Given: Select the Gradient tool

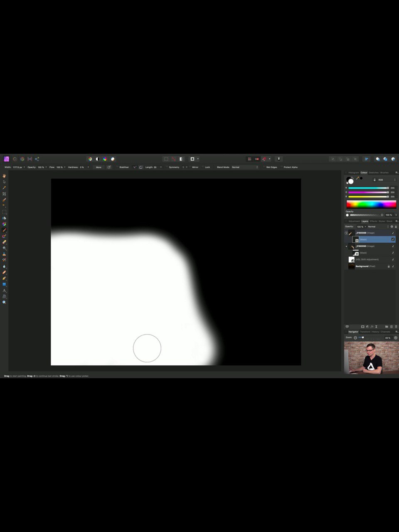Looking at the screenshot, I should (x=4, y=224).
